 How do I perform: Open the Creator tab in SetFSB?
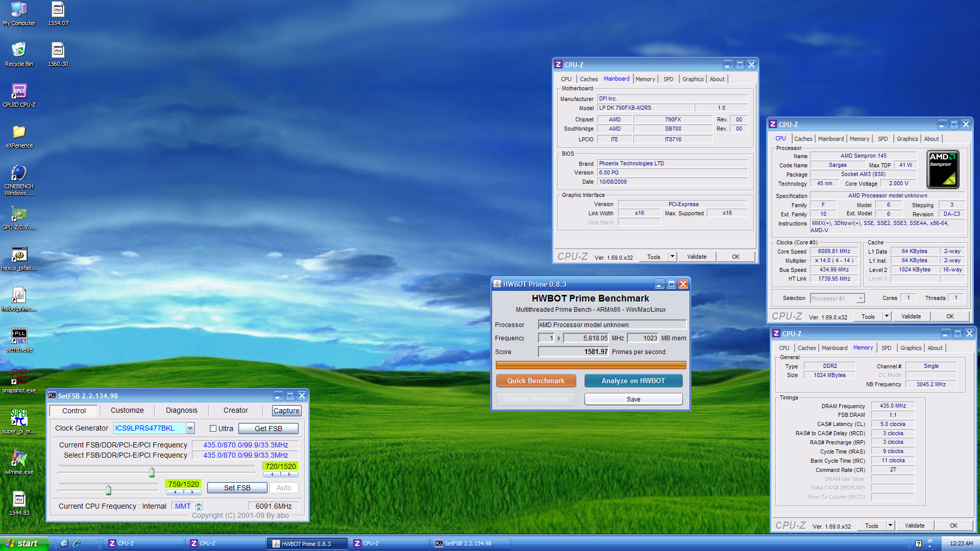coord(235,411)
